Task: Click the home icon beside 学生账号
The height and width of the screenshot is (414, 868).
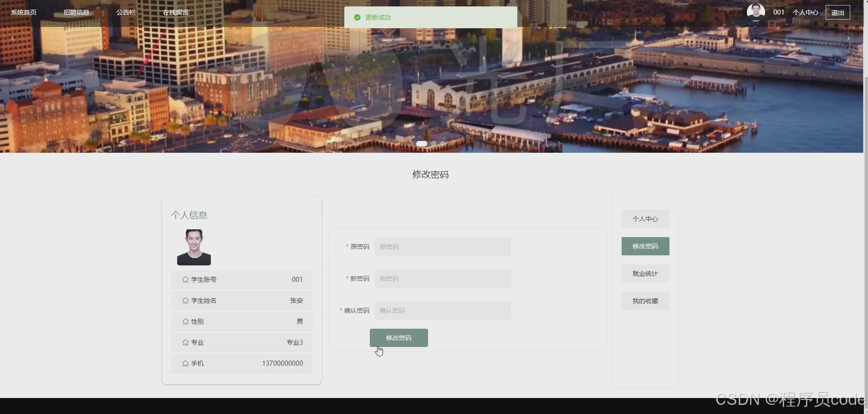Action: tap(185, 279)
